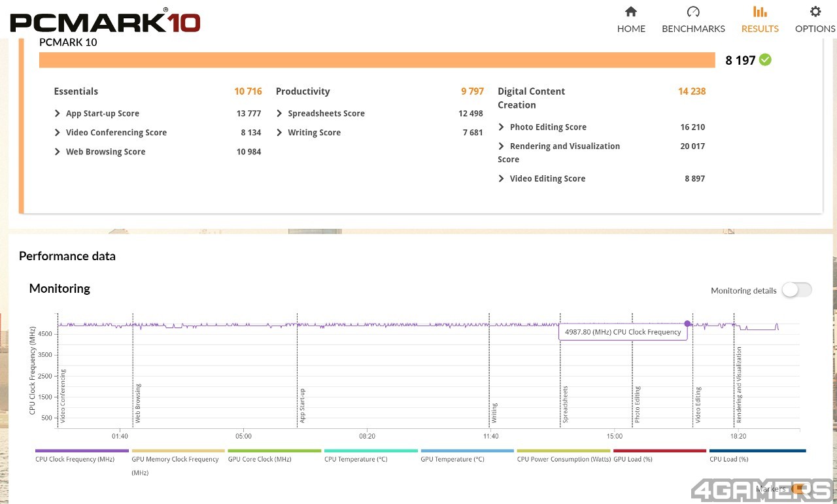
Task: Click the Spreadsheets graph marker
Action: coord(566,405)
